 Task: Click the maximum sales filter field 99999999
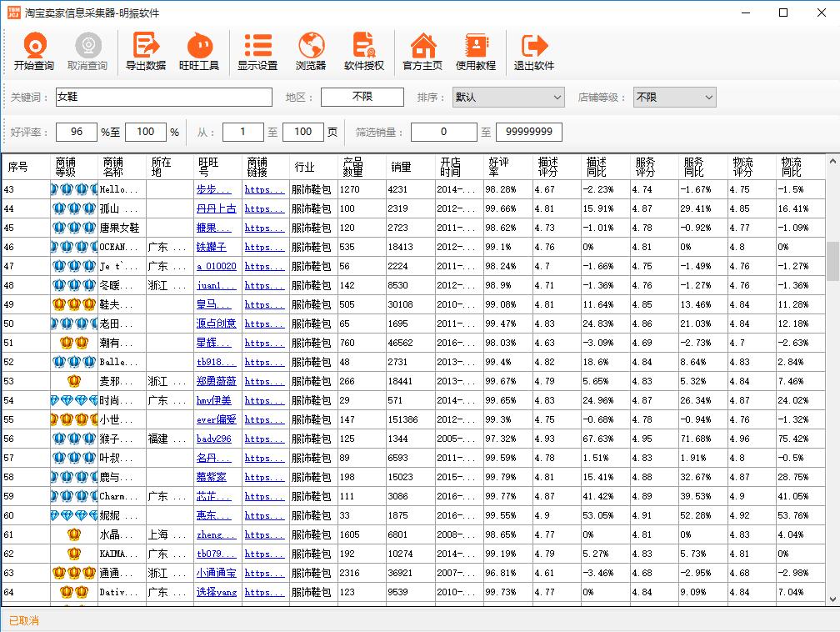tap(529, 132)
